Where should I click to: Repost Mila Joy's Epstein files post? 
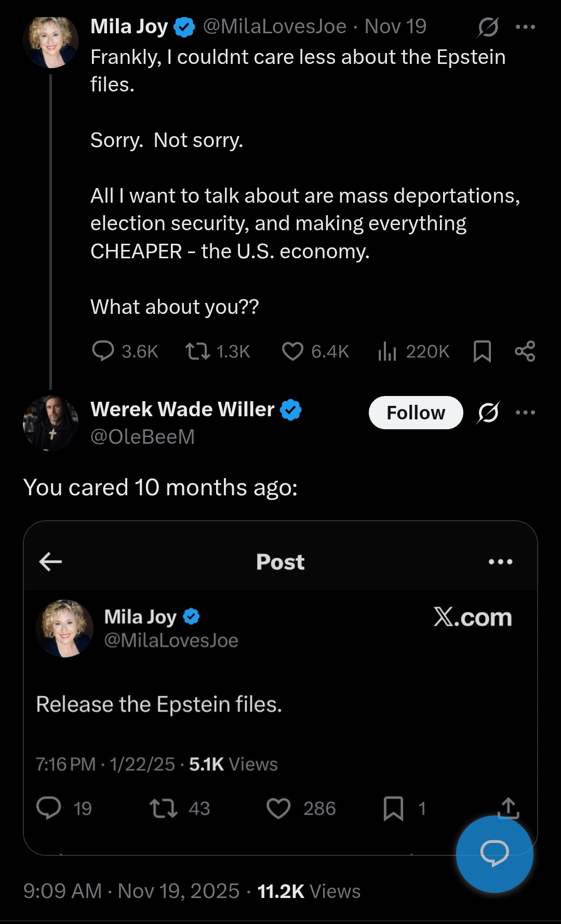coord(198,351)
